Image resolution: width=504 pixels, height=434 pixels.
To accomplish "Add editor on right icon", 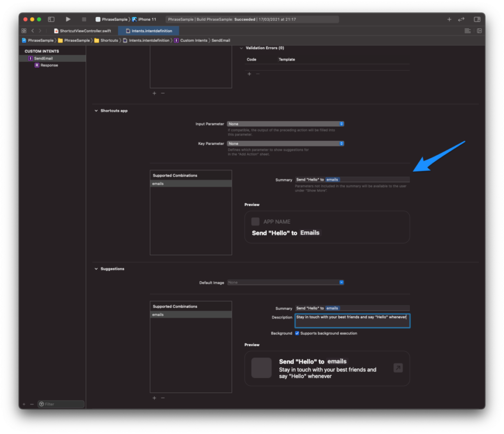I will tap(479, 31).
